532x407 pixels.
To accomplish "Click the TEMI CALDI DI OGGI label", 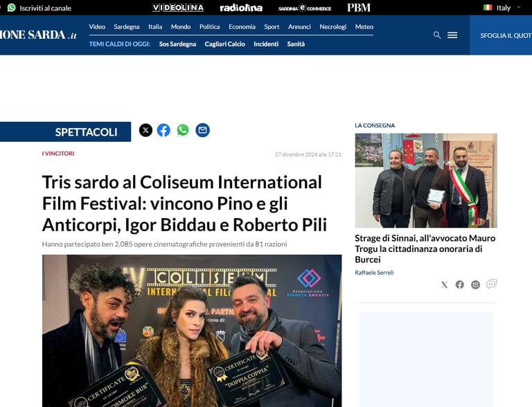I will pos(119,44).
